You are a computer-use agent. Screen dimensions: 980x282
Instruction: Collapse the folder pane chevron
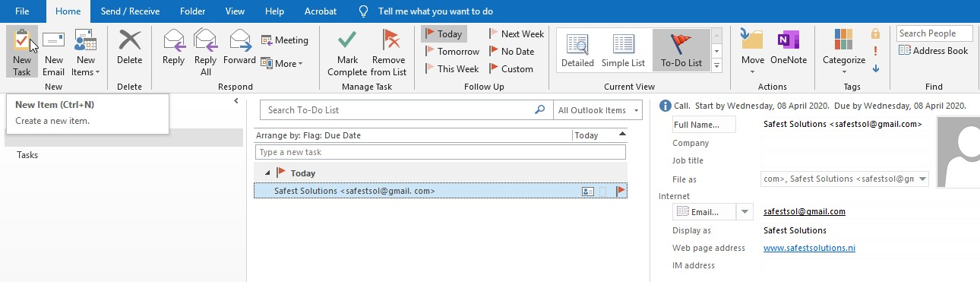236,100
